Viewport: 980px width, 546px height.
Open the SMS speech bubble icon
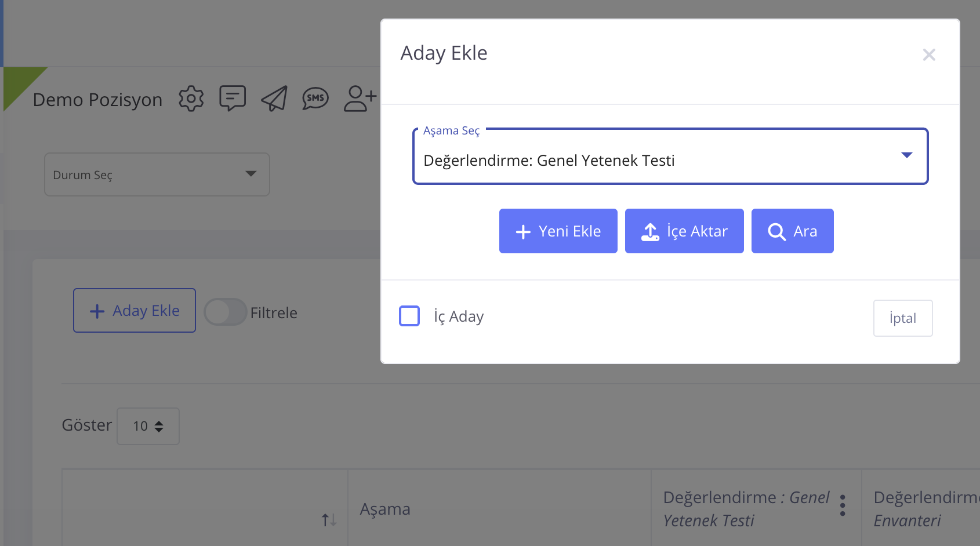(315, 99)
